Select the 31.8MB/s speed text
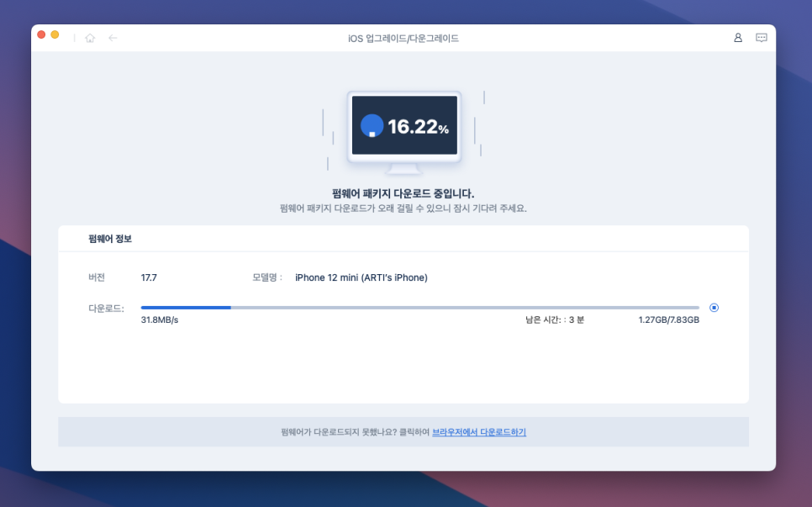 pos(160,320)
